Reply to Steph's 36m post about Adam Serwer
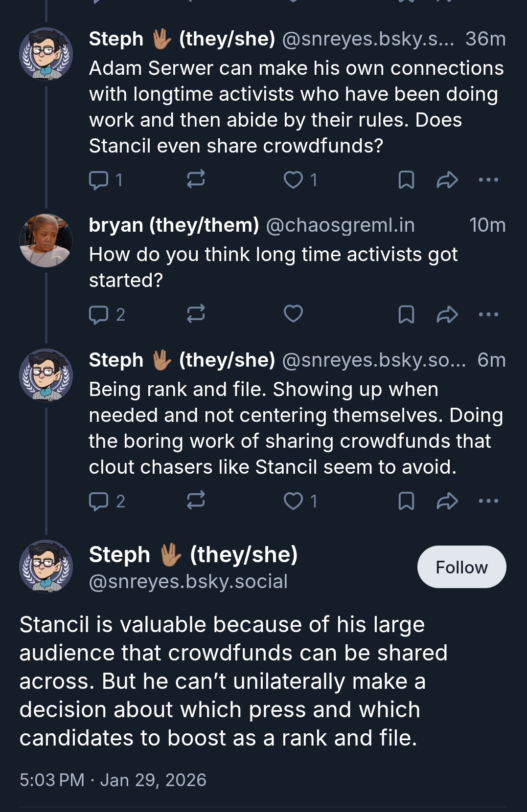 point(99,180)
